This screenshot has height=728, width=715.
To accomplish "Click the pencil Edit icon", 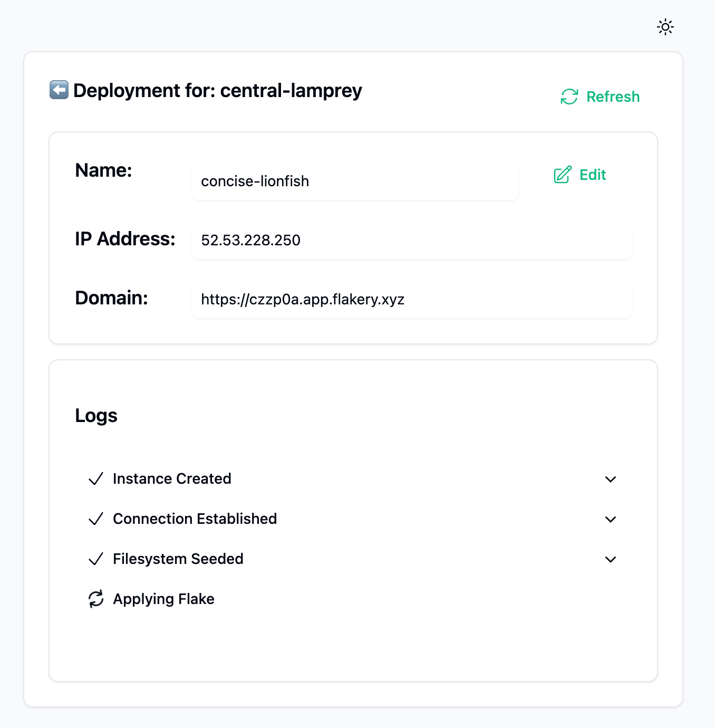I will [563, 175].
